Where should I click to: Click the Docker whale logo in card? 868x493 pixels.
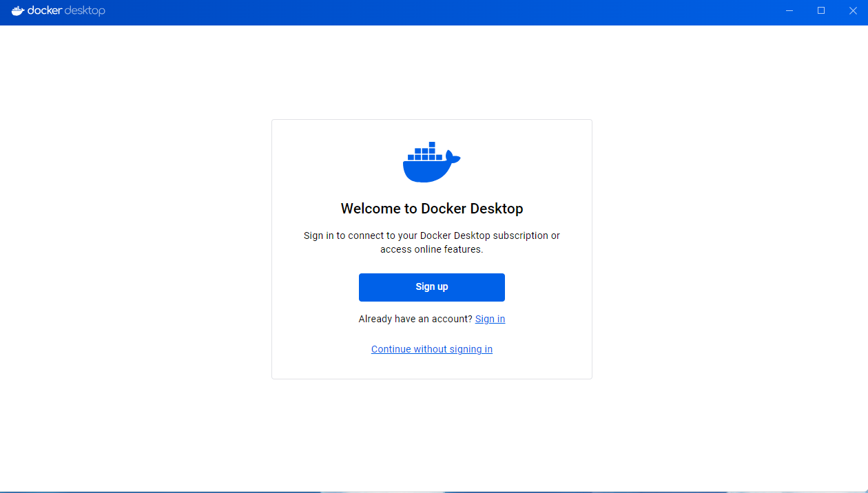[431, 162]
